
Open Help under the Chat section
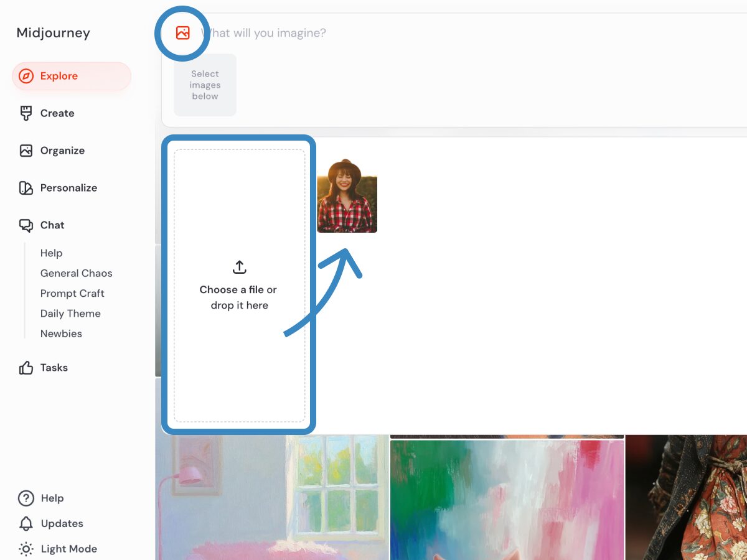[51, 253]
